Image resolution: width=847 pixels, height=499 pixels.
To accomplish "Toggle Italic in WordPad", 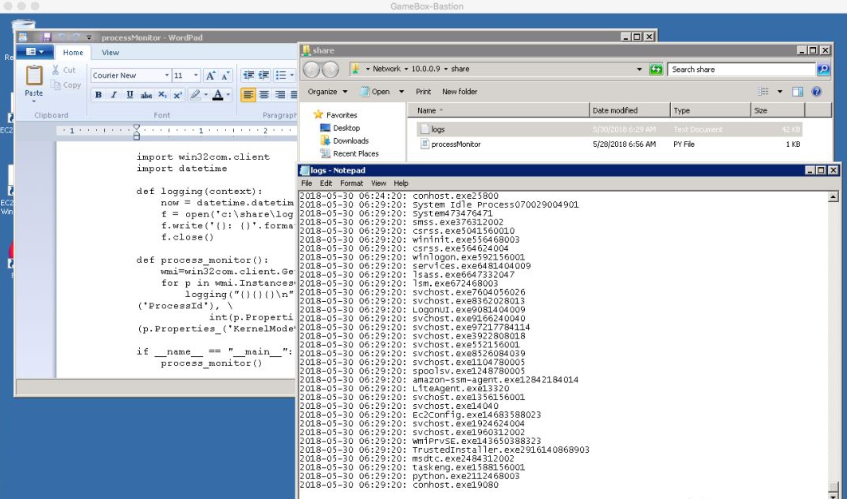I will coord(113,95).
